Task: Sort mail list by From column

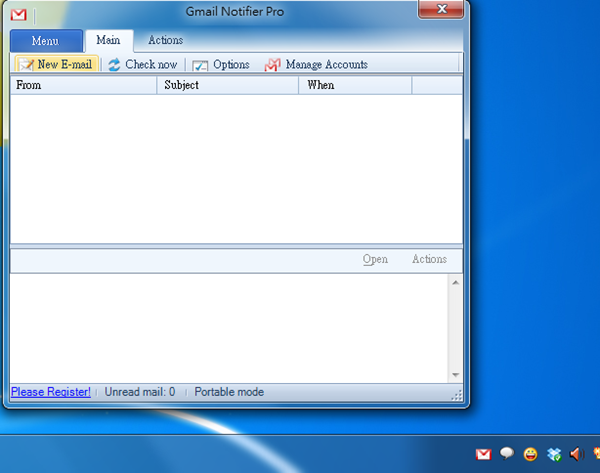Action: (84, 86)
